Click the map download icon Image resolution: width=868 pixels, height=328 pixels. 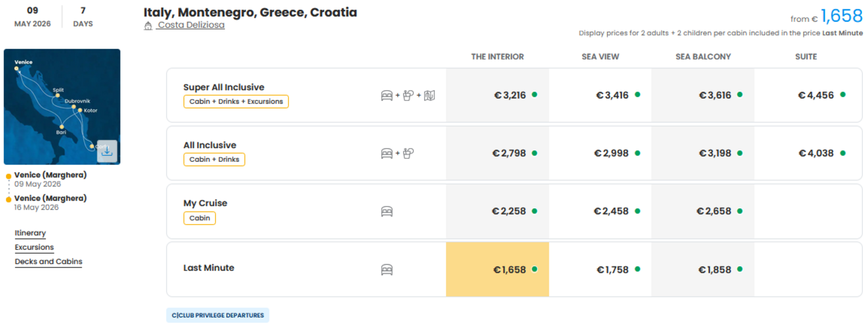pos(107,151)
